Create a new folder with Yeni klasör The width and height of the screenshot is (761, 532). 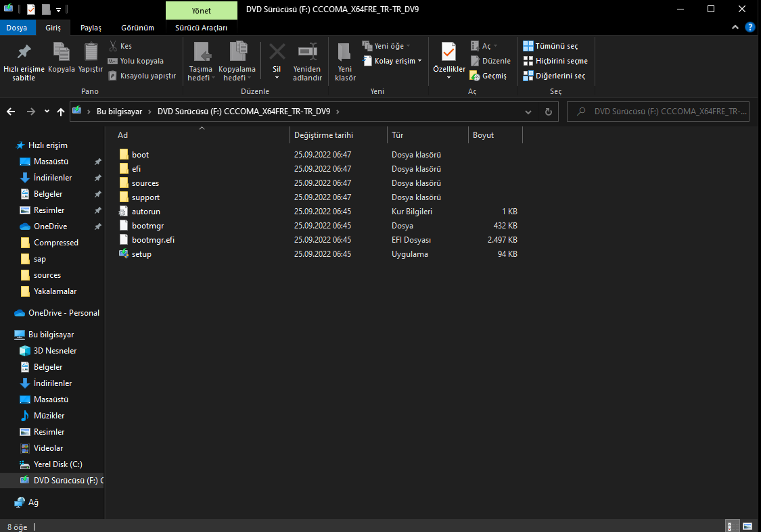(345, 62)
